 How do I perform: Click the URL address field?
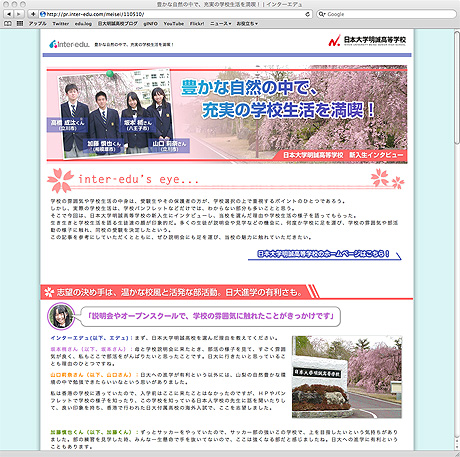tap(175, 14)
